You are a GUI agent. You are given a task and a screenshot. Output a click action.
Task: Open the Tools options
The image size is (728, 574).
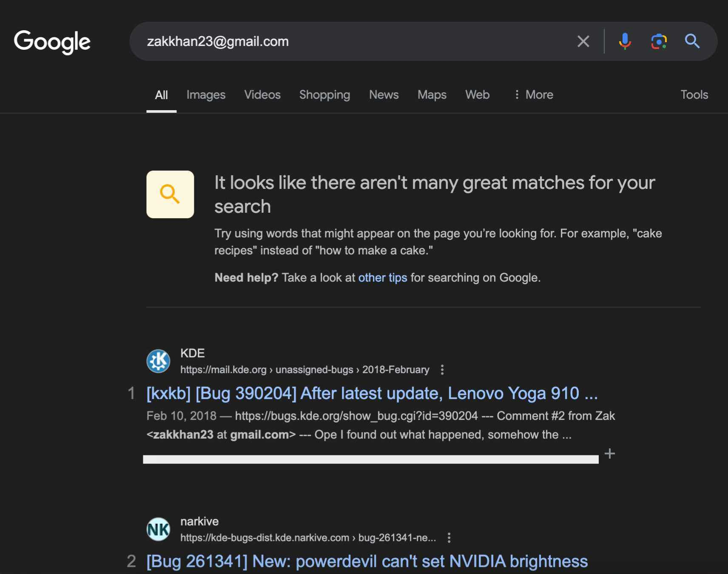click(x=694, y=94)
